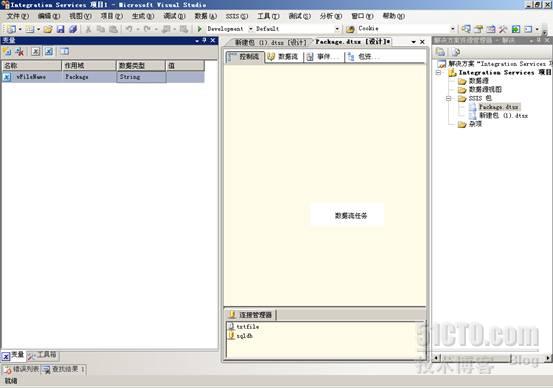Click the Redo arrow icon
This screenshot has height=388, width=553.
(147, 29)
